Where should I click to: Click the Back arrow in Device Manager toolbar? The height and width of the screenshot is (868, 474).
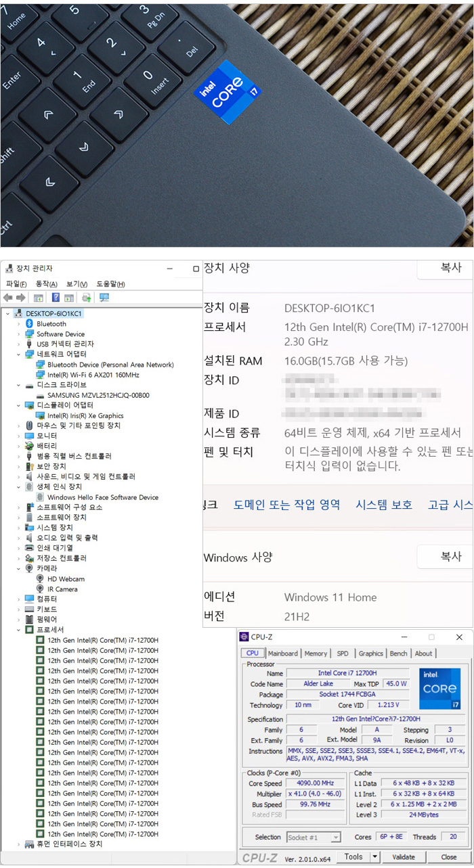[x=7, y=298]
